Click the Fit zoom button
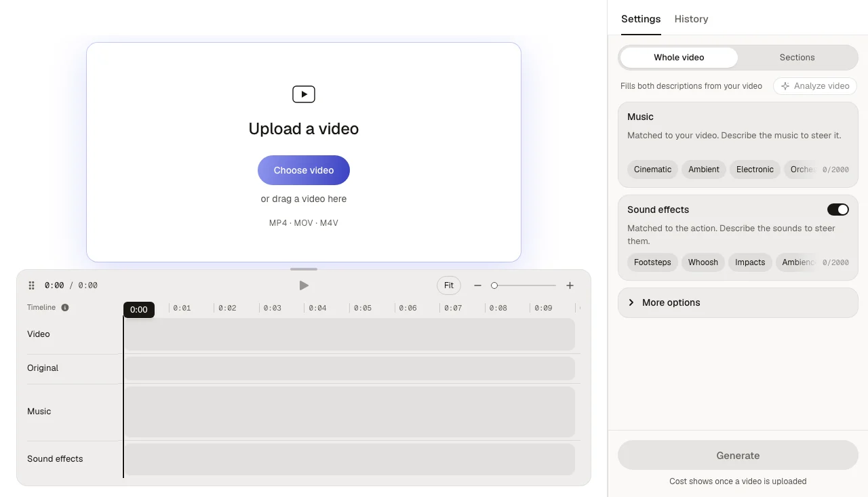The height and width of the screenshot is (497, 868). (449, 285)
